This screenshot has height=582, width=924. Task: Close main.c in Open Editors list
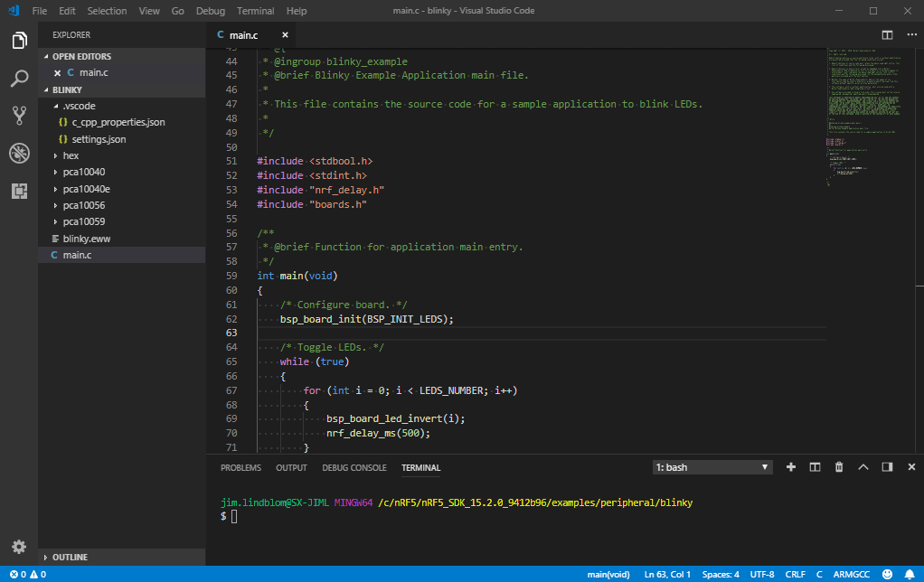57,73
